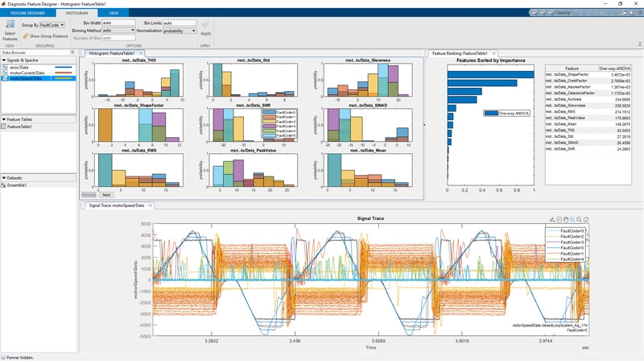This screenshot has height=361, width=644.
Task: Switch to the VIEW ribbon tab
Action: click(114, 13)
